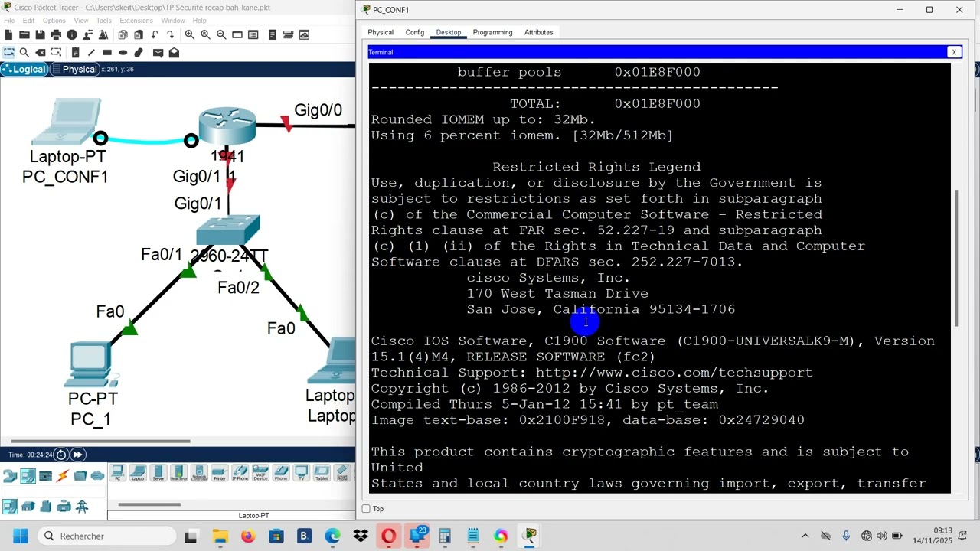Click Copy icon in main toolbar
The width and height of the screenshot is (980, 551).
click(x=122, y=34)
